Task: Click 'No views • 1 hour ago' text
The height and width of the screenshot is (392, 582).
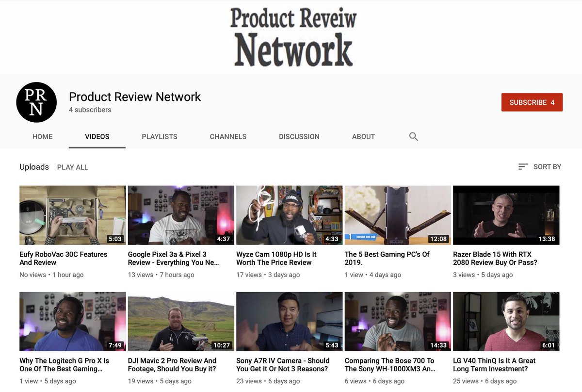Action: pyautogui.click(x=51, y=275)
